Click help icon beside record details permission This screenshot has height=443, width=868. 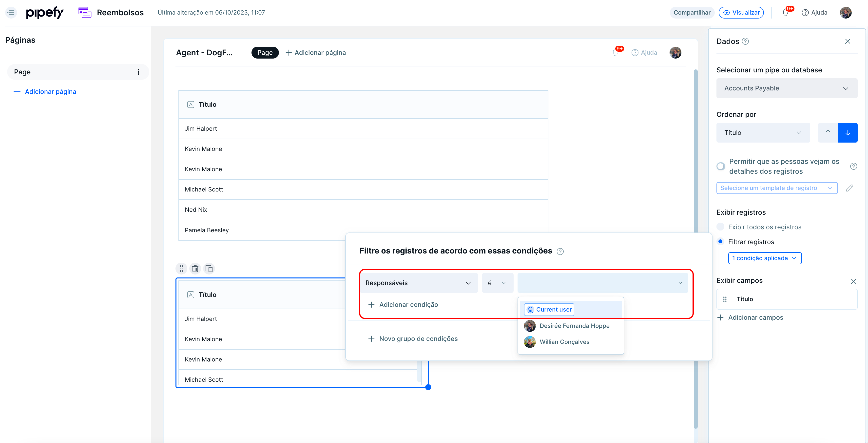click(853, 166)
